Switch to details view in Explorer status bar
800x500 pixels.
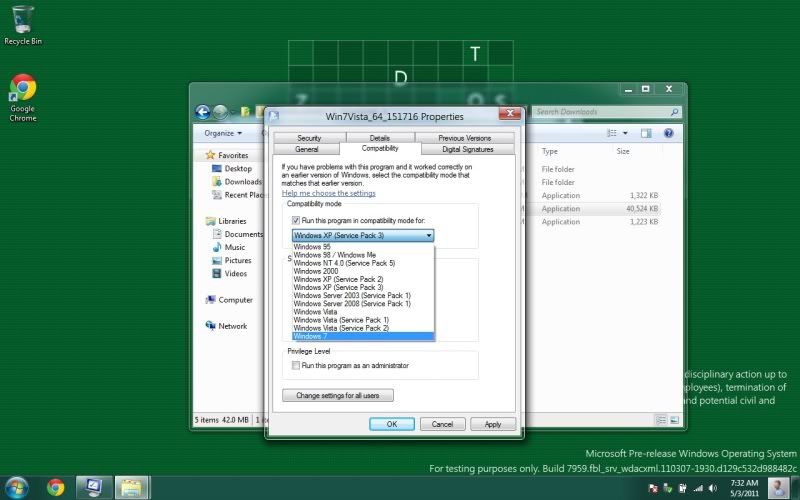click(x=661, y=420)
